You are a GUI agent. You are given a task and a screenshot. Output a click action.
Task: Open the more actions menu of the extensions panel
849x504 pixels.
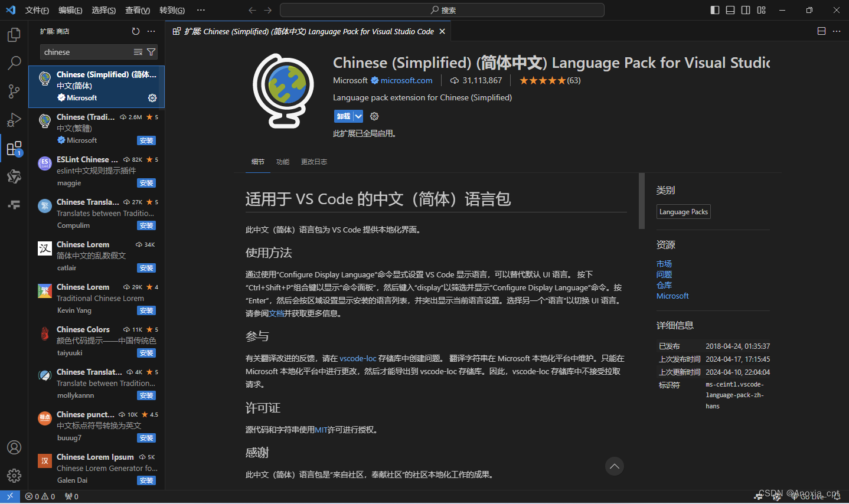[151, 31]
